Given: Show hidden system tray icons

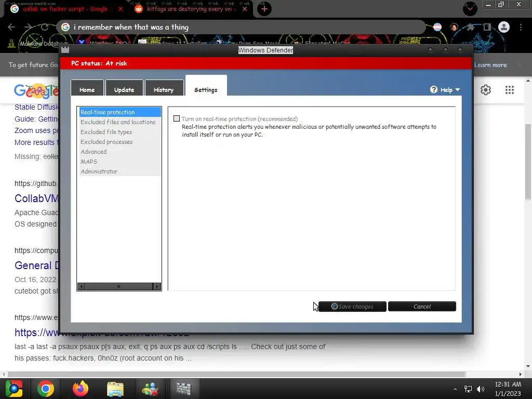Looking at the screenshot, I should click(x=455, y=389).
